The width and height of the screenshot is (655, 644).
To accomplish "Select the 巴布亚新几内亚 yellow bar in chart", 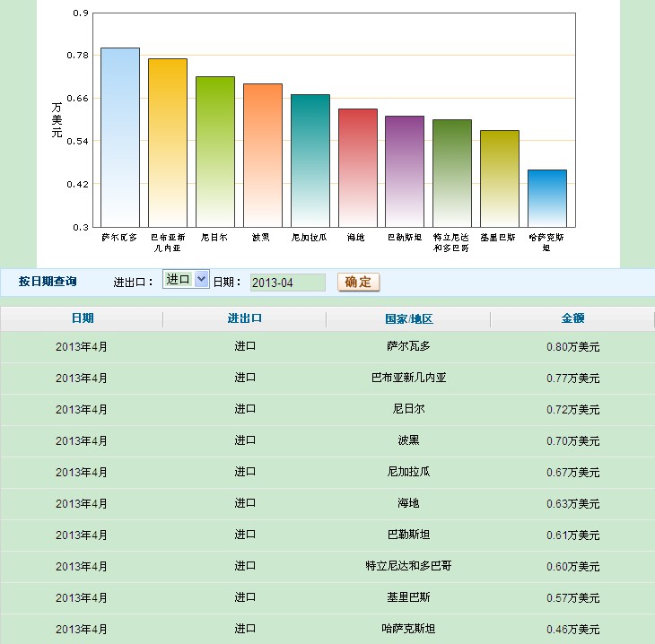I will point(168,143).
